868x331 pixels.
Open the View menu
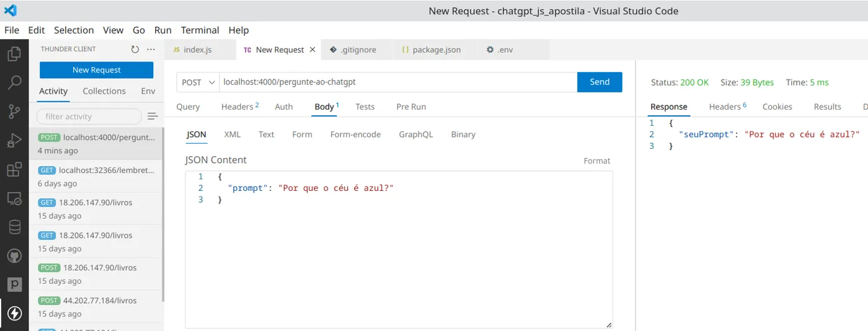[113, 30]
